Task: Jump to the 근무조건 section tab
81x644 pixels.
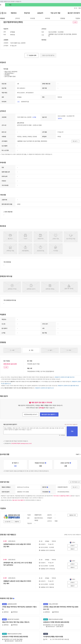Action: (x=17, y=19)
